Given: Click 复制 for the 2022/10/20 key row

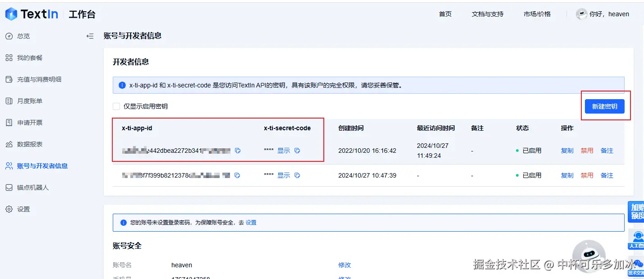Looking at the screenshot, I should [567, 151].
